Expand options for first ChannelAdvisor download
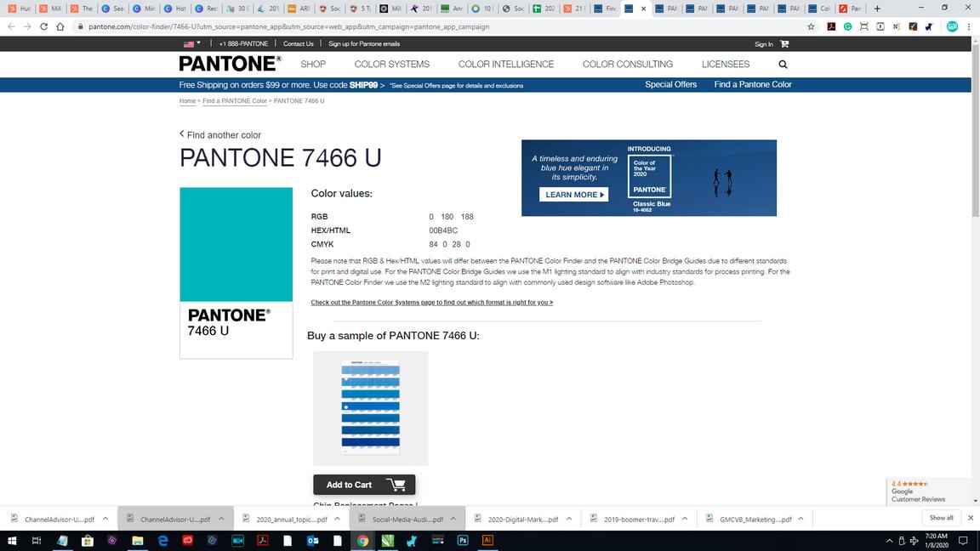Screen dimensions: 980x551 105,519
